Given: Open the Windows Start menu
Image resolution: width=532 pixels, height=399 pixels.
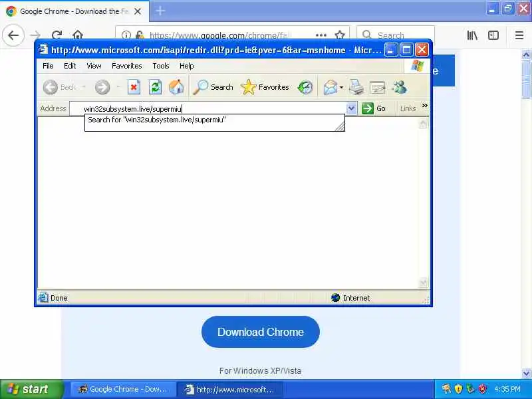Looking at the screenshot, I should (x=31, y=389).
